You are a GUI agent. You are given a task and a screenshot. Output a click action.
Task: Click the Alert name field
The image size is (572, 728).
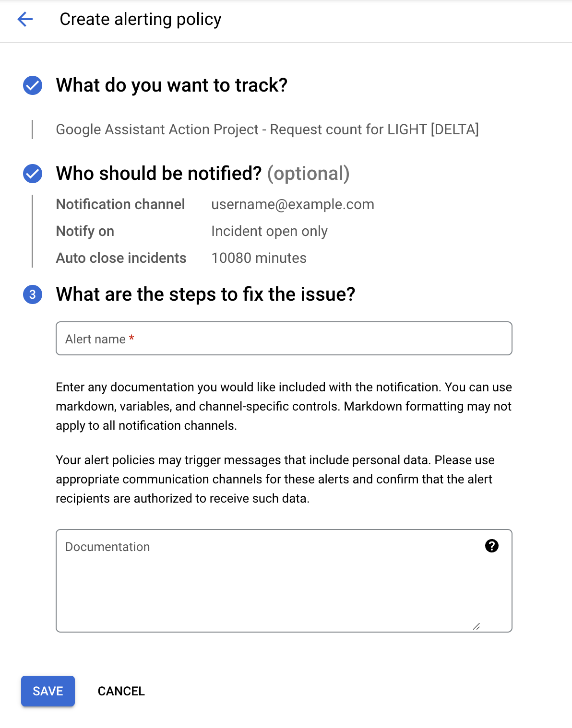pyautogui.click(x=284, y=339)
